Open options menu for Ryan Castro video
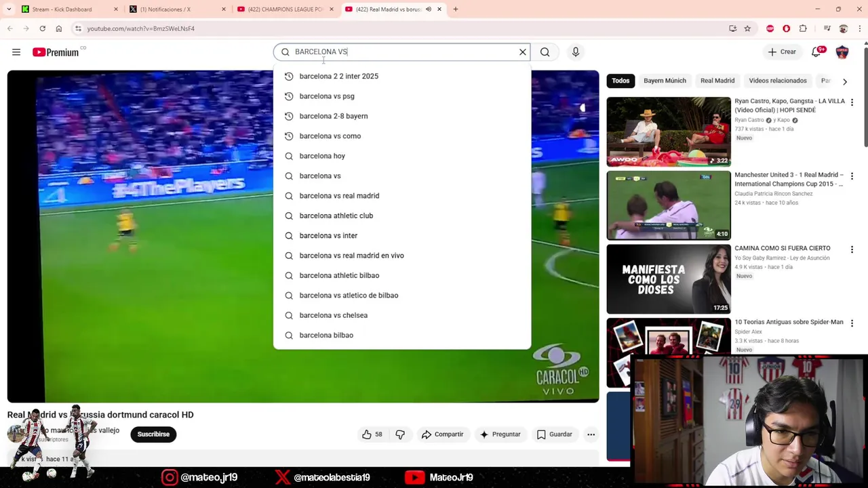 852,102
